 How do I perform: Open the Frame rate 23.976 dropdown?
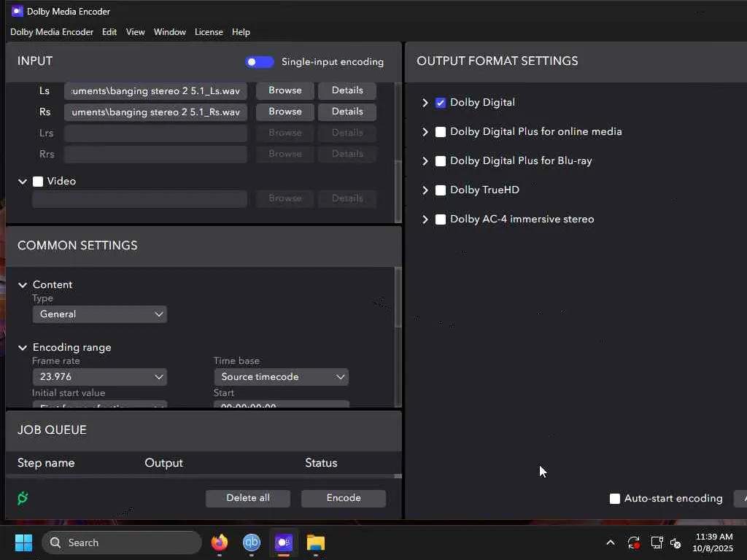(x=99, y=377)
